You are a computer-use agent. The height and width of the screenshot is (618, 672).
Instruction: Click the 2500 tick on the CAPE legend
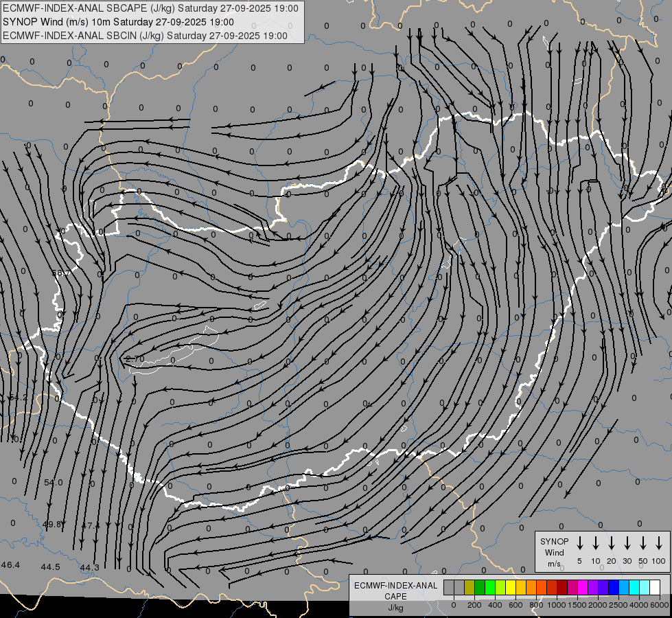618,605
